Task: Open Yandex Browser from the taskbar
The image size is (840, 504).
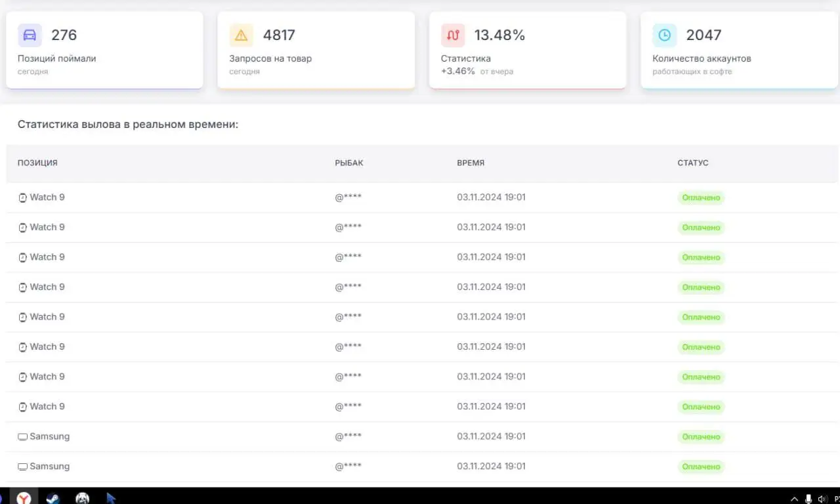Action: 24,498
